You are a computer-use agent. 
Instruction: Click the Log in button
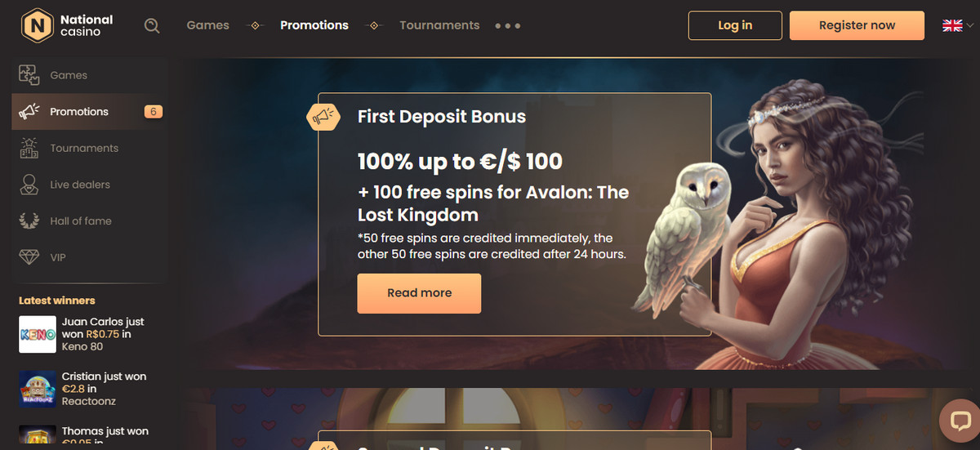(735, 25)
